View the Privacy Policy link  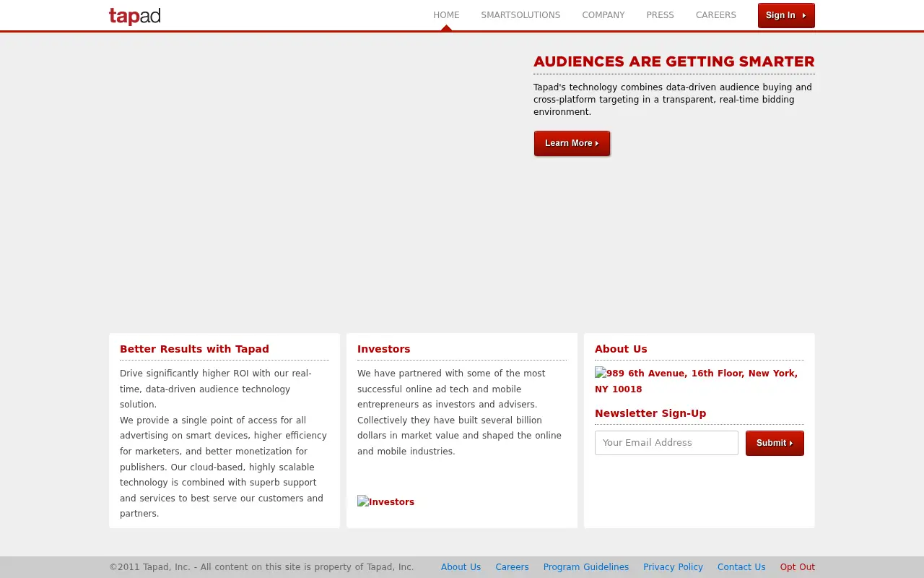pyautogui.click(x=673, y=567)
